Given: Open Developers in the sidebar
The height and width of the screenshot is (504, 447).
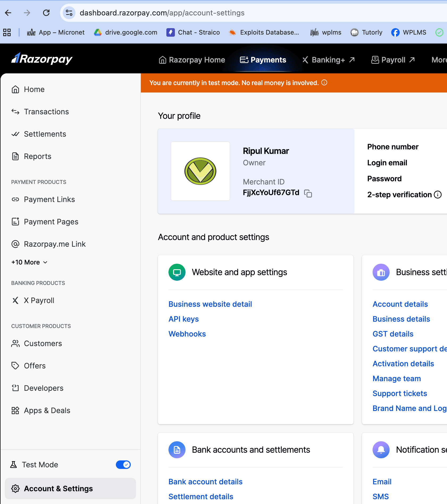Looking at the screenshot, I should coord(70,388).
